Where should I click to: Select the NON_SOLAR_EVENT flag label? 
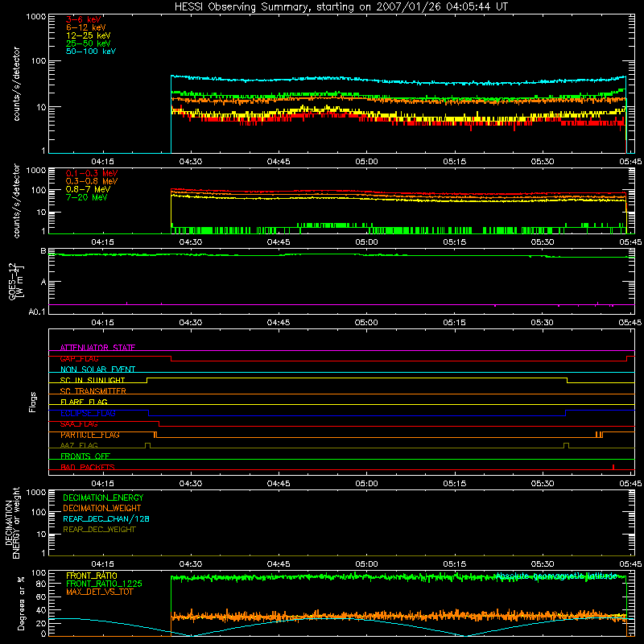pyautogui.click(x=97, y=369)
